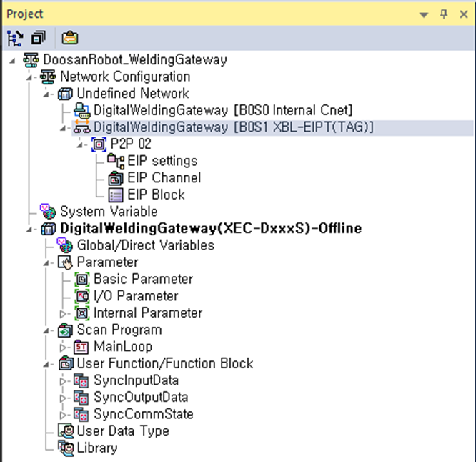The width and height of the screenshot is (476, 462).
Task: Click the first tree view toolbar icon
Action: coord(14,37)
